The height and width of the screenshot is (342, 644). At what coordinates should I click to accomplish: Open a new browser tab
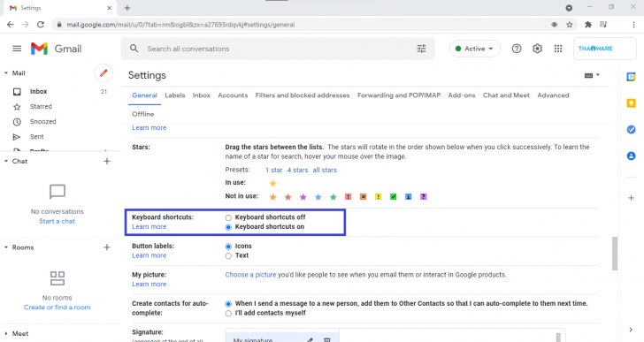pos(127,8)
